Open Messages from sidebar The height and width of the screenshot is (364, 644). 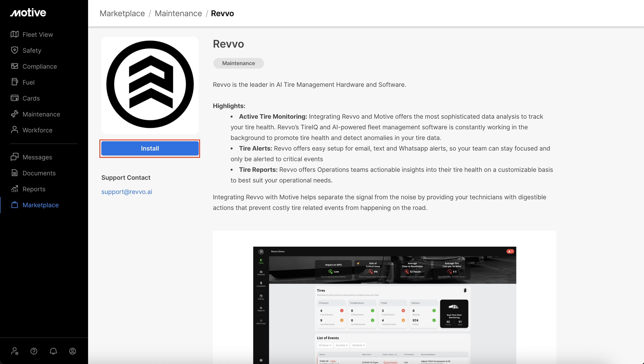[37, 157]
